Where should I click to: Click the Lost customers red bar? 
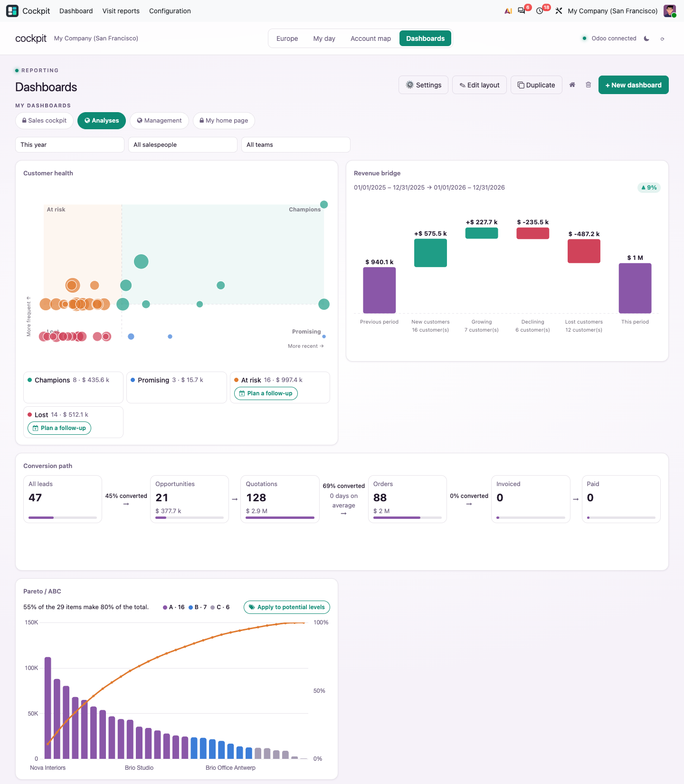[584, 251]
